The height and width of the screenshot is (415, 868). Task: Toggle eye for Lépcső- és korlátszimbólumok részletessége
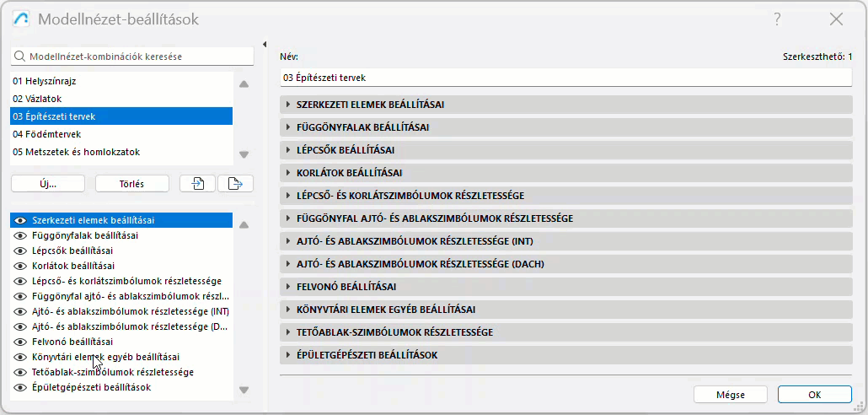(x=20, y=282)
